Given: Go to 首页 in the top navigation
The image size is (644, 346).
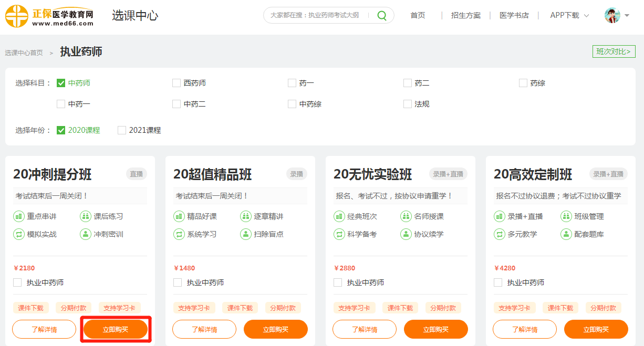Looking at the screenshot, I should pyautogui.click(x=418, y=15).
